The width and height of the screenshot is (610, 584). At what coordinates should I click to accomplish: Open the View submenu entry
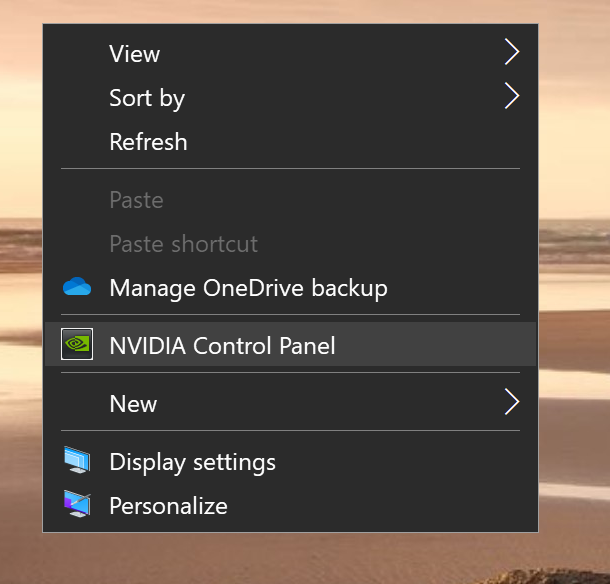point(290,53)
